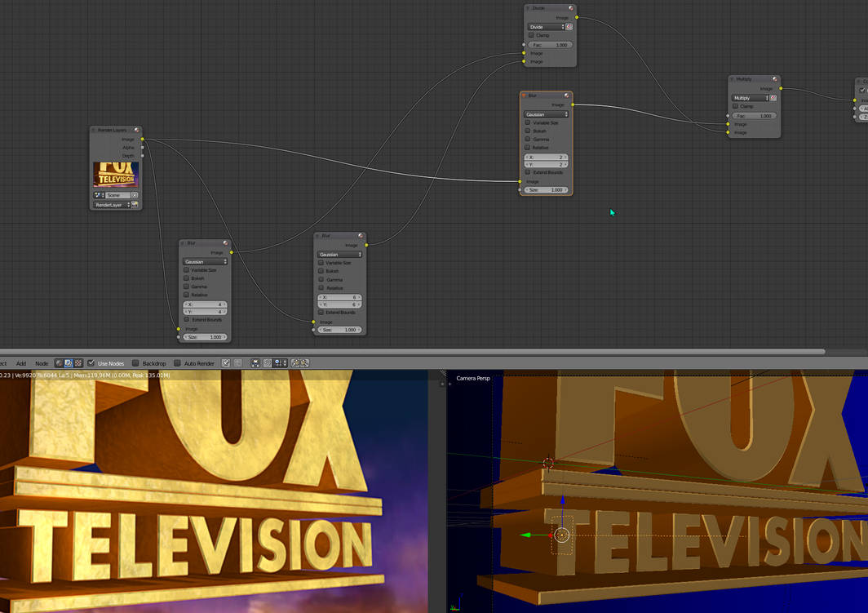Click the Scene name field in Render Layers node
The height and width of the screenshot is (613, 868).
click(117, 195)
